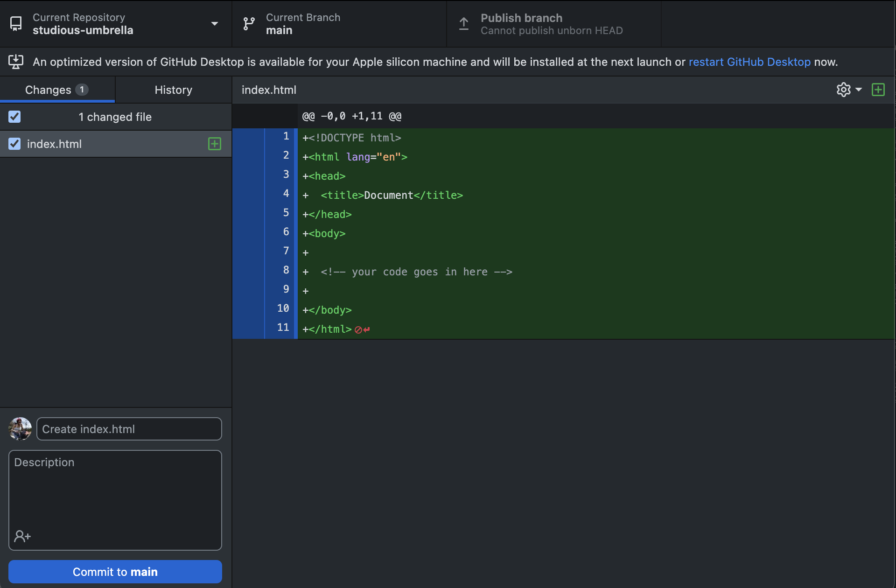Uncheck the index.html file checkbox
The image size is (896, 588).
point(14,144)
